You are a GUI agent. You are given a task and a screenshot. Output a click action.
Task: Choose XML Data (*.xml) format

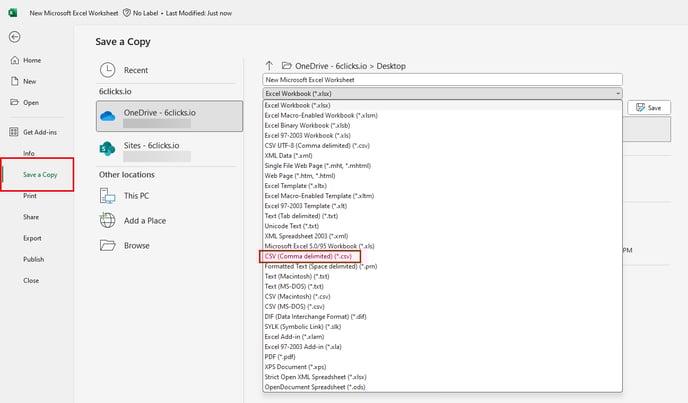[442, 156]
